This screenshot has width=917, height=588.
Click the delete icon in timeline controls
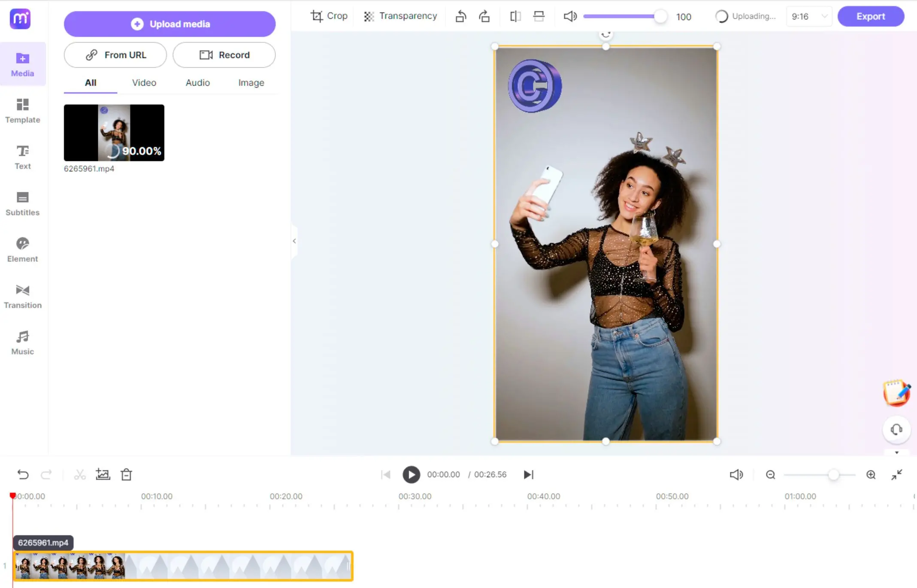(x=126, y=474)
